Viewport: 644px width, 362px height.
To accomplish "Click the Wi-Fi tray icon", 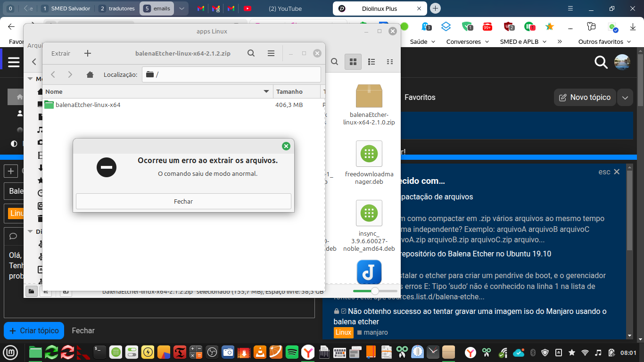I will 585,352.
